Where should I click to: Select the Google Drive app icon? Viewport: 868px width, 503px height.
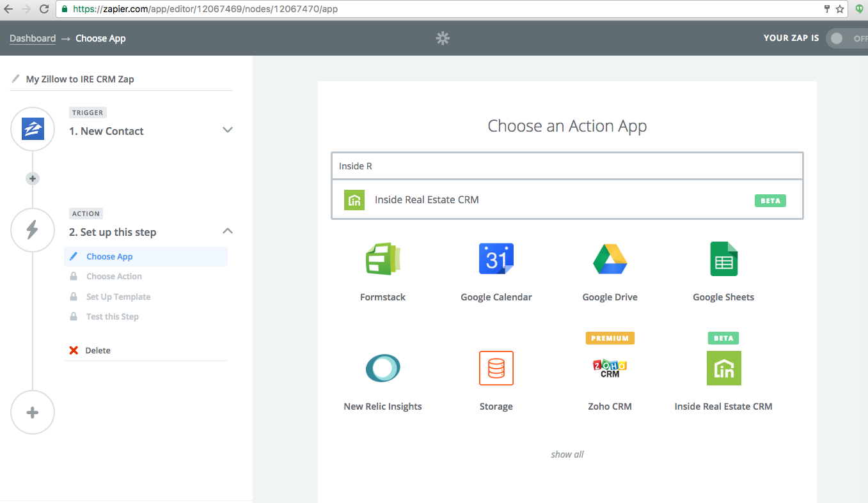pyautogui.click(x=610, y=259)
